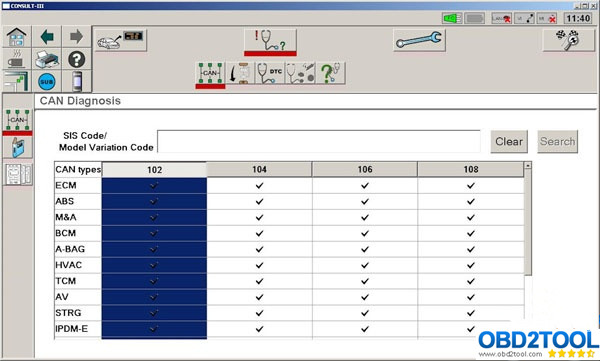600x361 pixels.
Task: Click the stethoscope with parts icon
Action: click(x=300, y=73)
